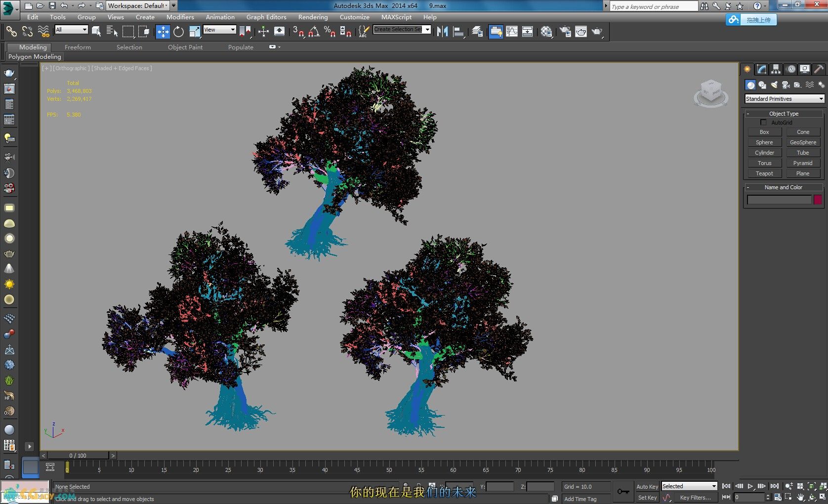Screen dimensions: 828x504
Task: Open the Render Setup teapot icon
Action: [565, 32]
